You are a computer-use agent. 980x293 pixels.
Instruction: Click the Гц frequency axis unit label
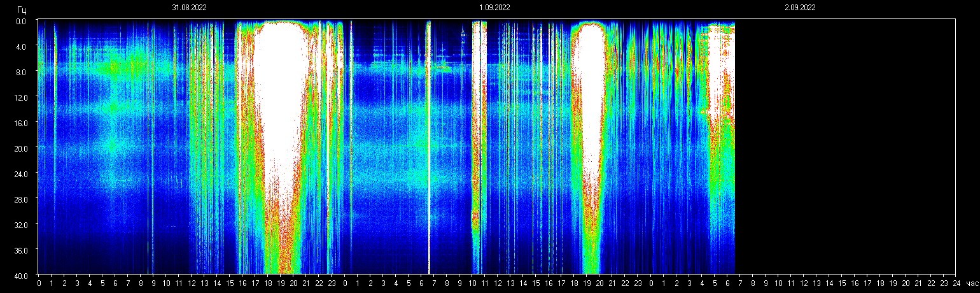click(x=22, y=10)
